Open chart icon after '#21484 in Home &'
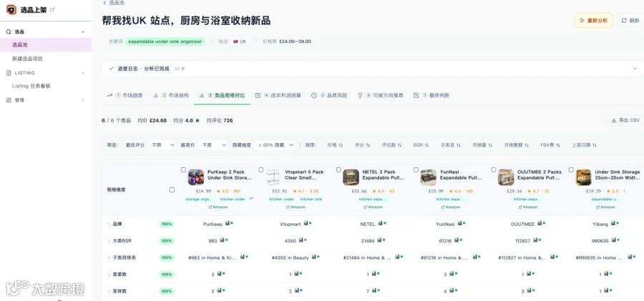 [398, 257]
